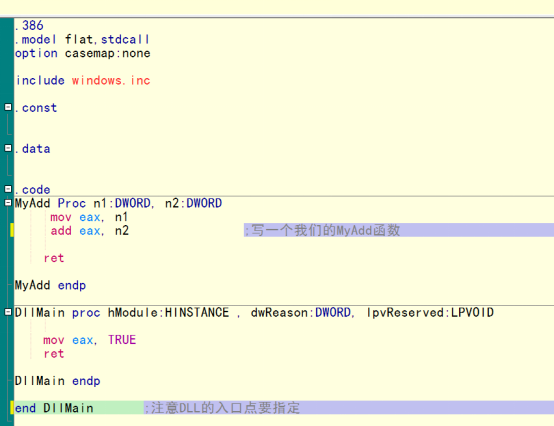
Task: Click 'lpvReserved:LPVOID' parameter
Action: [430, 312]
